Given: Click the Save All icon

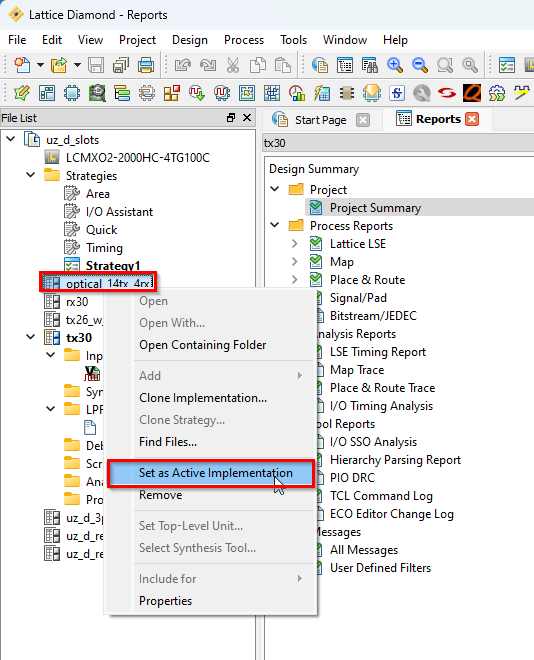Looking at the screenshot, I should pos(121,65).
